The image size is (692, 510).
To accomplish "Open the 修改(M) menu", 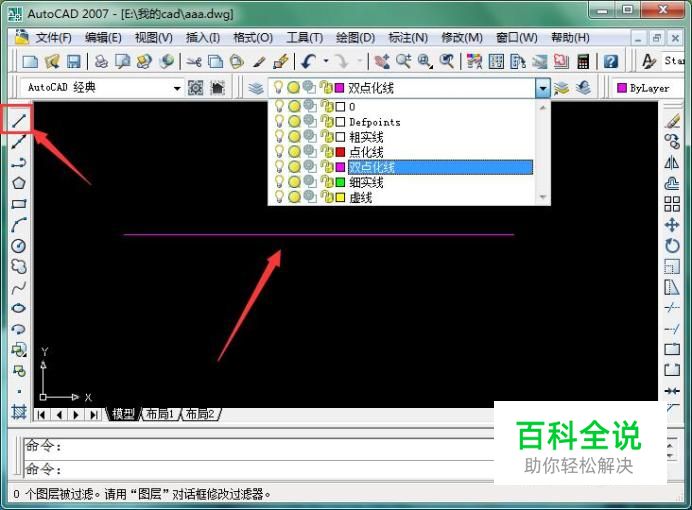I will point(462,38).
